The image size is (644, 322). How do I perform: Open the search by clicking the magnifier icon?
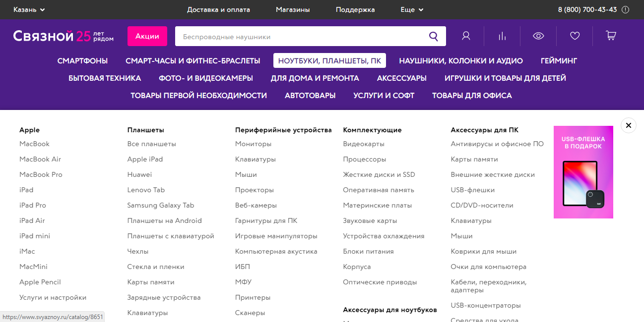tap(433, 36)
